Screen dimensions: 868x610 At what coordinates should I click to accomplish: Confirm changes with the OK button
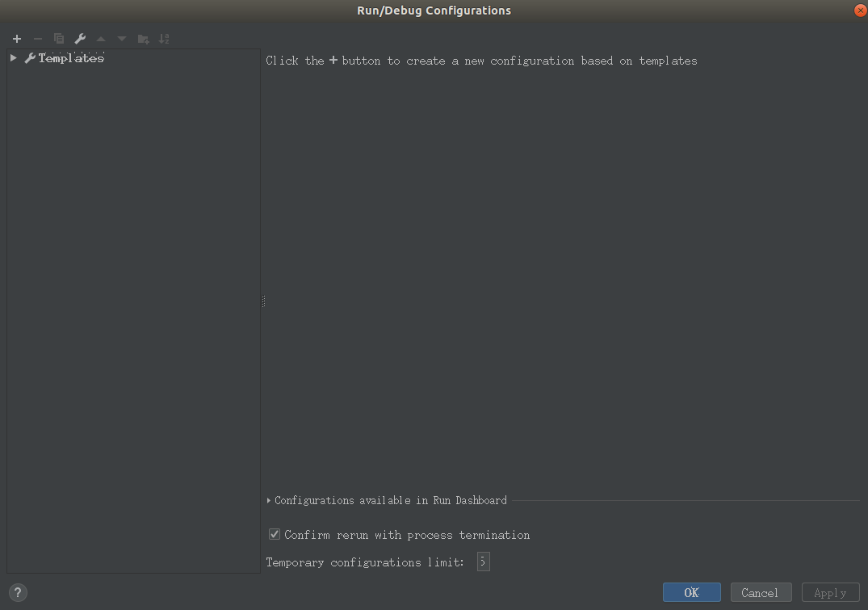tap(691, 592)
